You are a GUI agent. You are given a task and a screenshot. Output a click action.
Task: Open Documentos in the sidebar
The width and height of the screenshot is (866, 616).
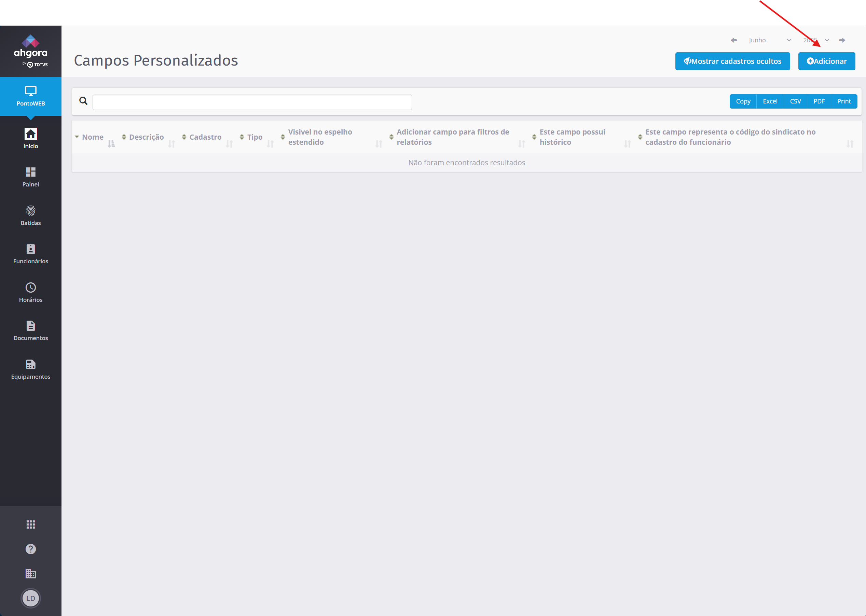30,331
